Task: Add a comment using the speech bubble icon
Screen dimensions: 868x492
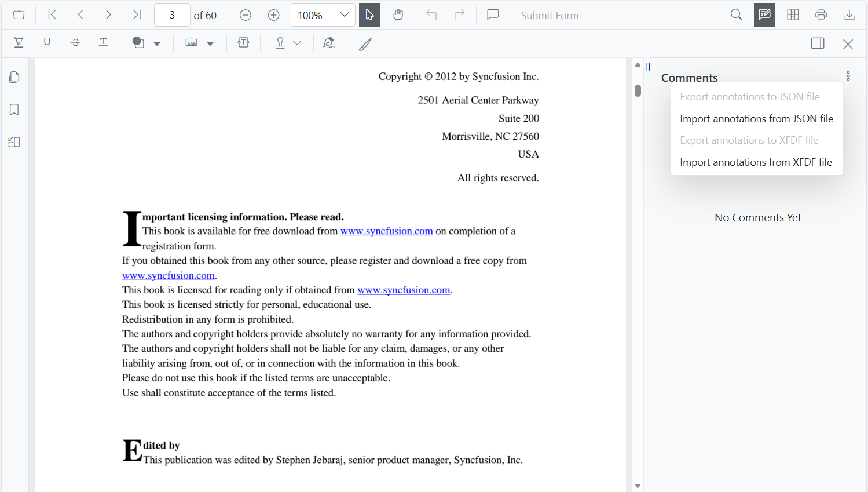Action: coord(493,15)
